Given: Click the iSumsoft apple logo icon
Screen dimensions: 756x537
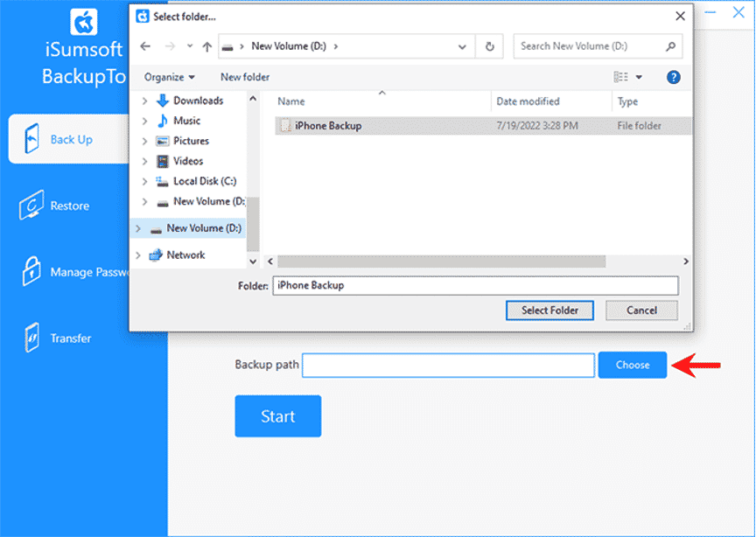Looking at the screenshot, I should click(83, 22).
